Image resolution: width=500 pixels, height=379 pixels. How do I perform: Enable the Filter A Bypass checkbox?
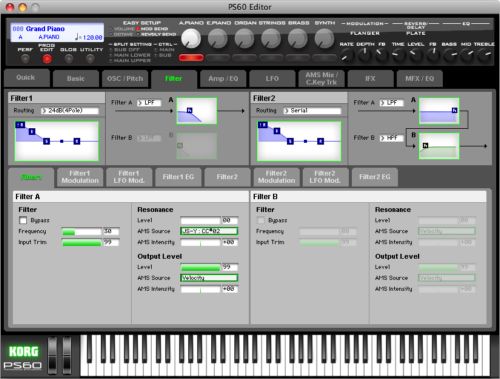23,220
